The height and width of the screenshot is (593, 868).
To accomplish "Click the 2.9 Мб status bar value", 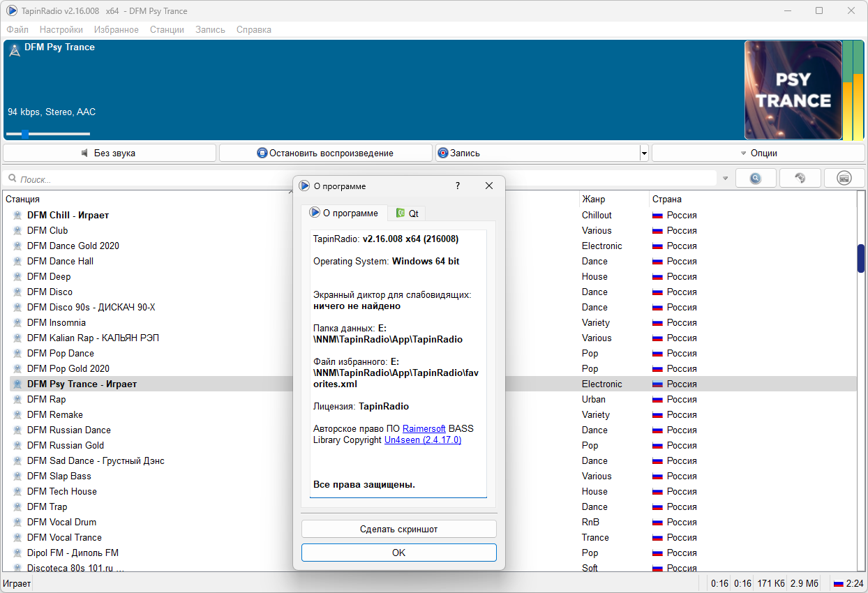I will (805, 583).
